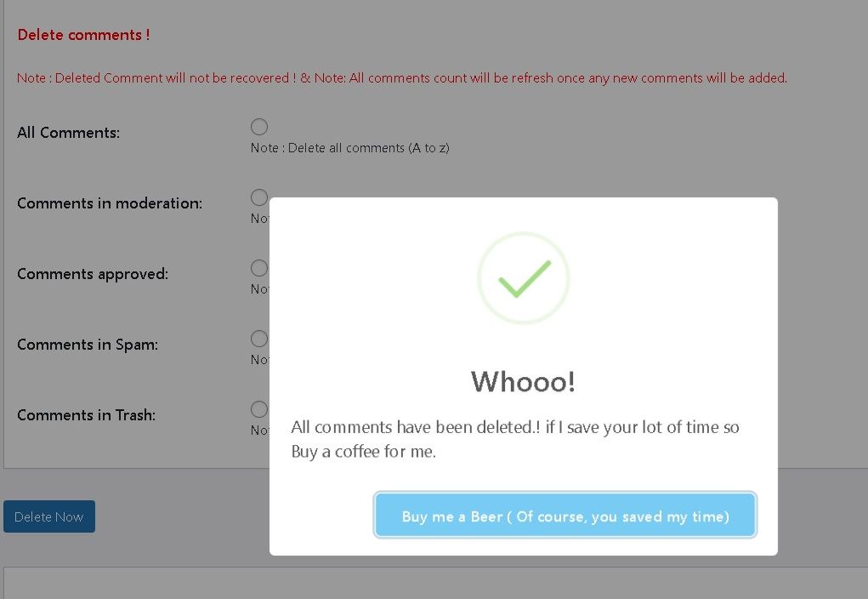868x599 pixels.
Task: Pick the Comments in Spam radio button
Action: click(x=259, y=339)
